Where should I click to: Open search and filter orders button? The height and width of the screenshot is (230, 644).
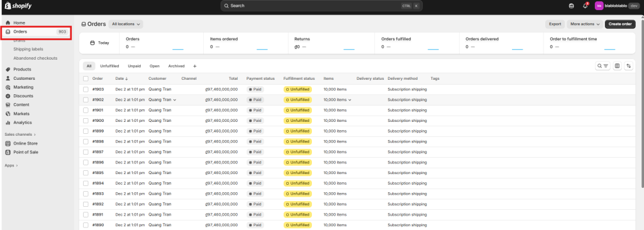tap(603, 66)
